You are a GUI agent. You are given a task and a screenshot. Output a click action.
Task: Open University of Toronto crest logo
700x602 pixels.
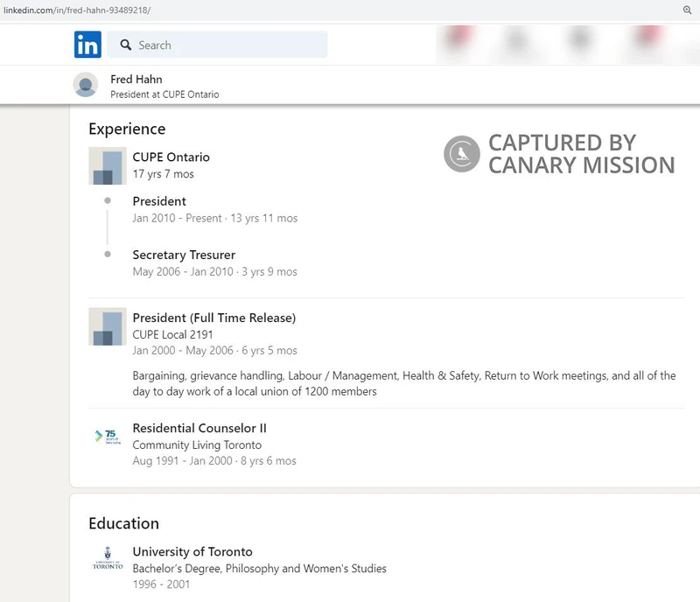click(108, 557)
